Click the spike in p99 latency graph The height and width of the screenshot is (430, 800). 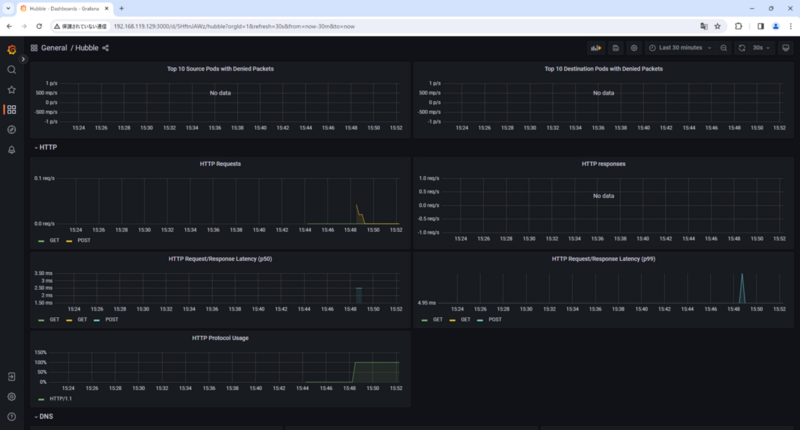pos(742,288)
